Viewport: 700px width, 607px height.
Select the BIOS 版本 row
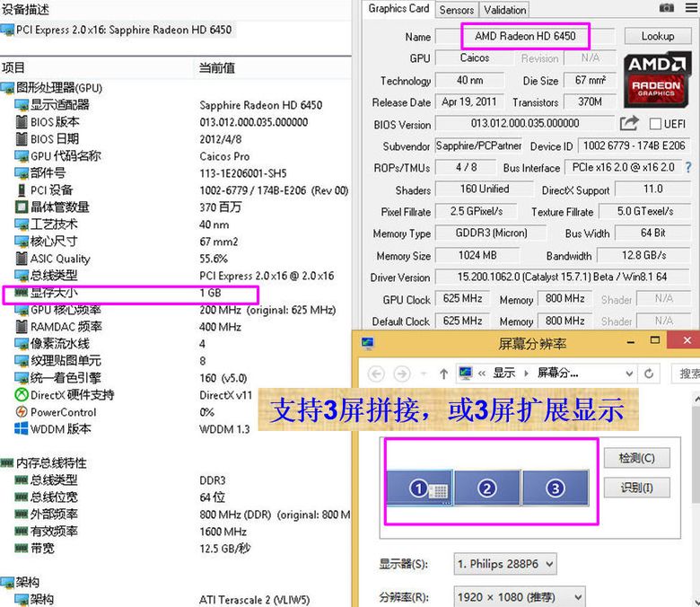175,122
